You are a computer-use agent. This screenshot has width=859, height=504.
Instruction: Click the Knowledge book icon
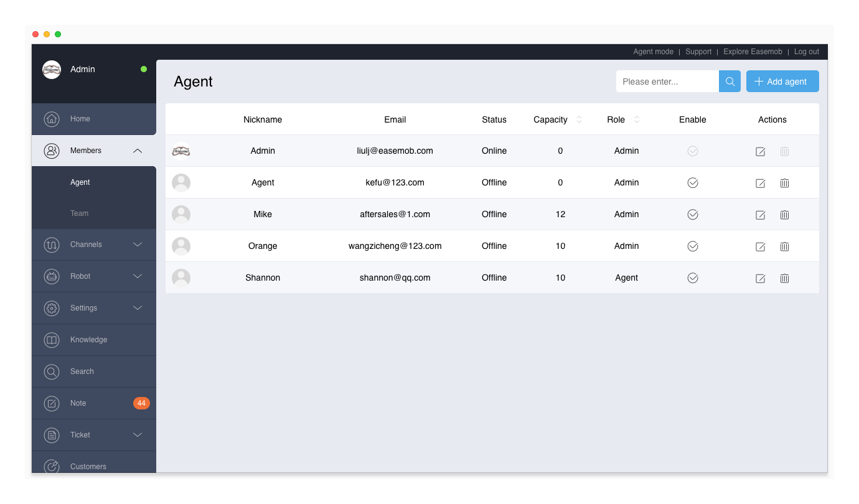[52, 340]
